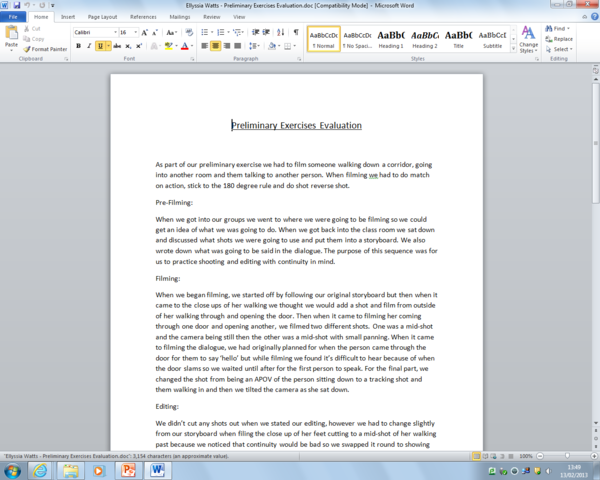Viewport: 600px width, 480px height.
Task: Click the zoom in plus button
Action: pos(594,456)
